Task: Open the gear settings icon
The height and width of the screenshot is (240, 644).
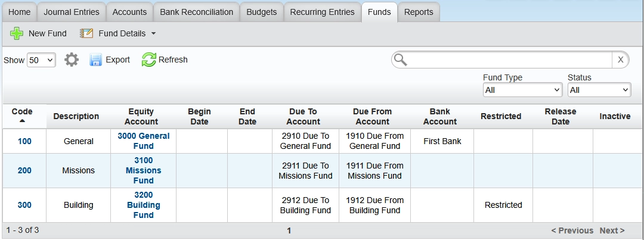Action: [x=72, y=60]
